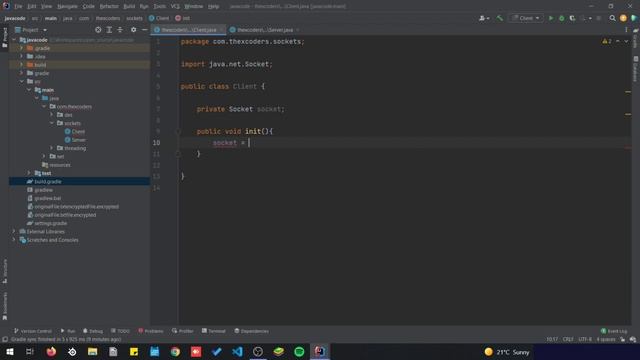Toggle read-only lock icon in status bar
640x360 pixels.
click(622, 339)
